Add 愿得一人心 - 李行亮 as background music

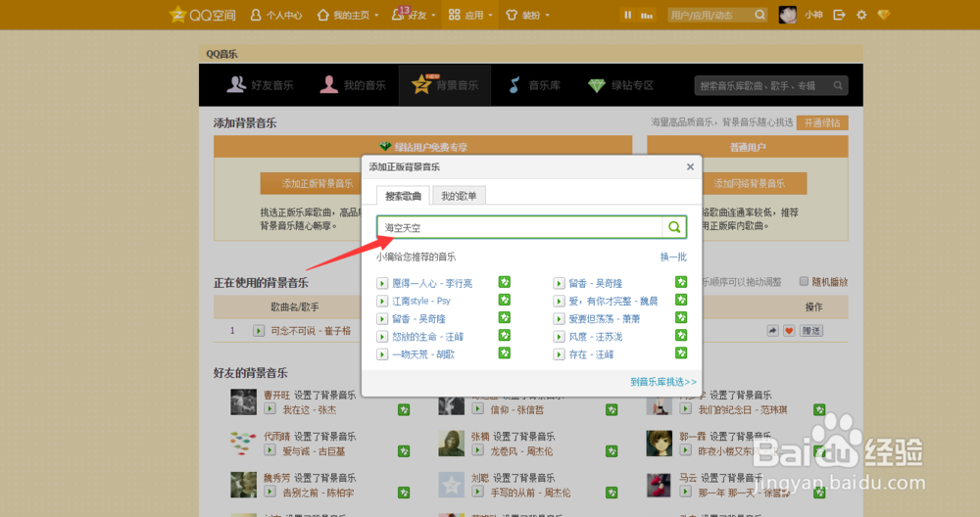click(505, 282)
